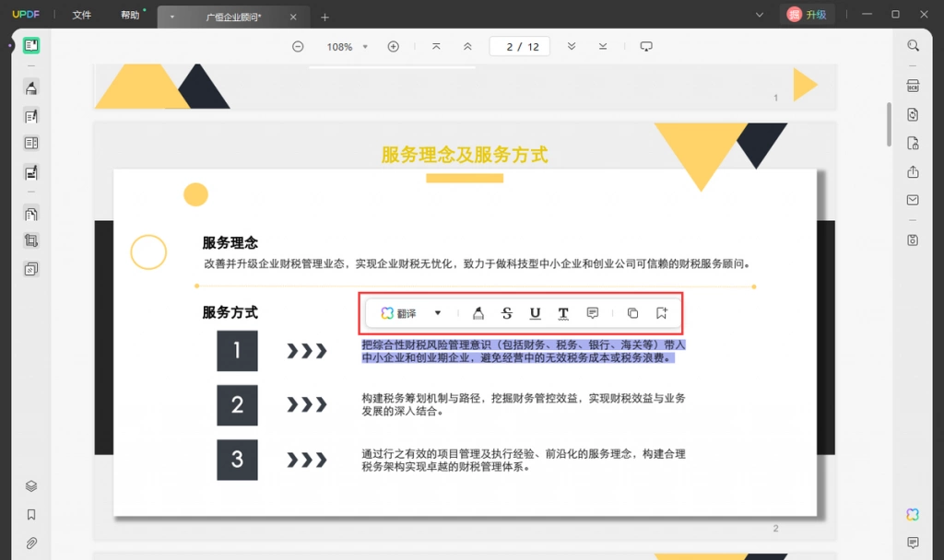Open the 文件 menu
Screen dimensions: 944x560
[82, 15]
